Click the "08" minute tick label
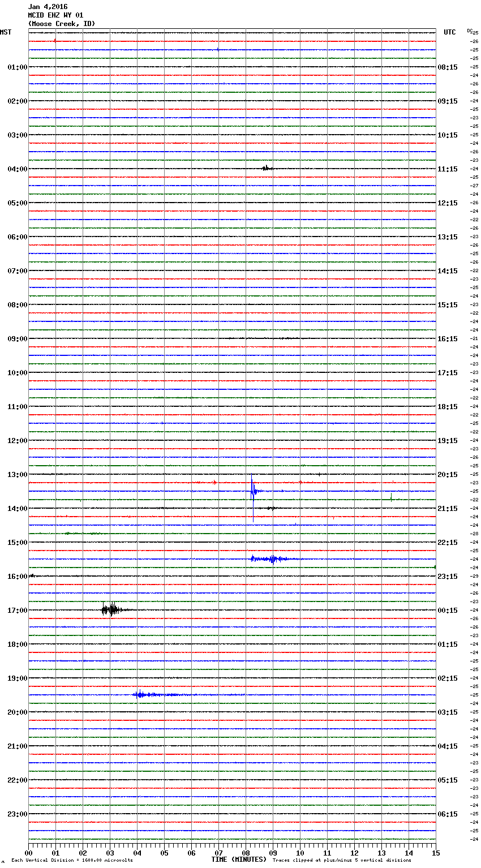481x868 pixels. click(246, 853)
